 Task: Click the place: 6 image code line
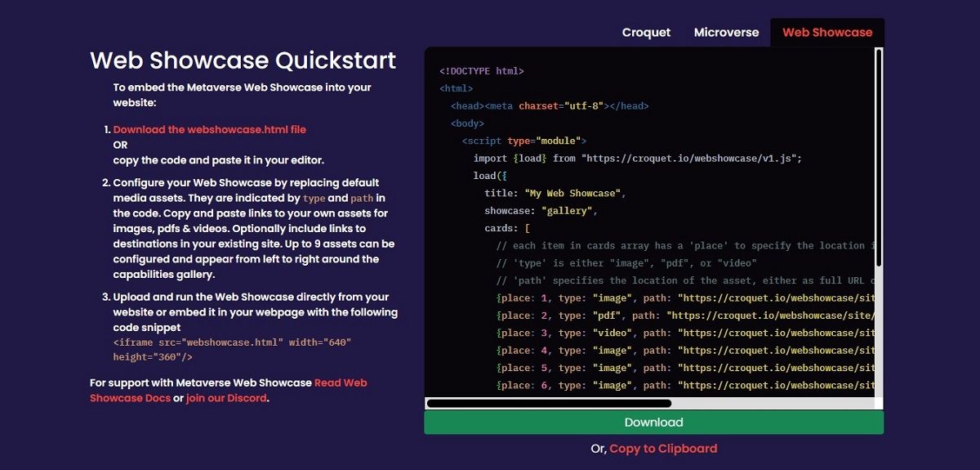[x=684, y=386]
